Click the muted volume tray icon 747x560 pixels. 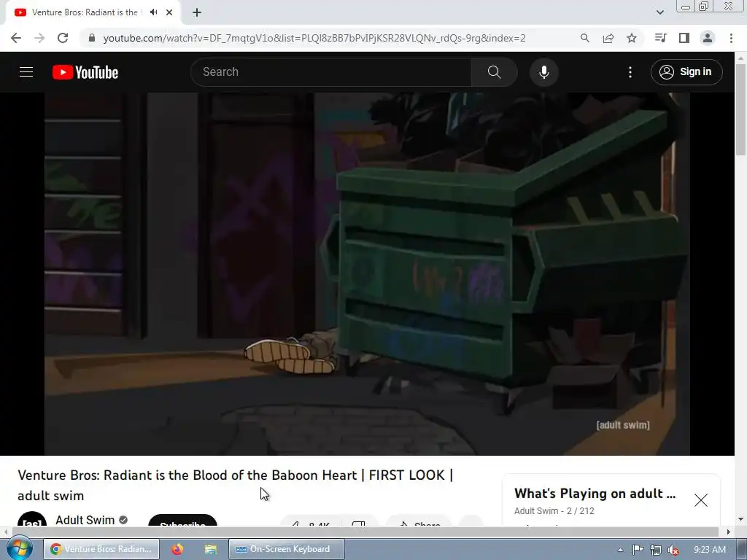673,550
